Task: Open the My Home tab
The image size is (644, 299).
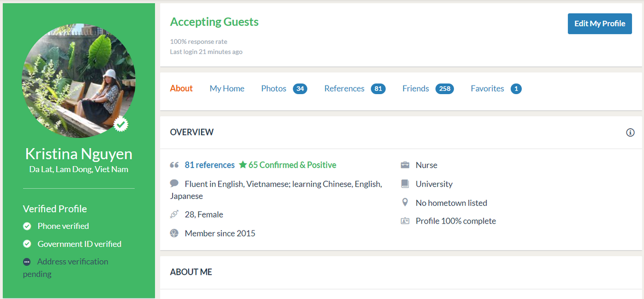Action: pyautogui.click(x=227, y=89)
